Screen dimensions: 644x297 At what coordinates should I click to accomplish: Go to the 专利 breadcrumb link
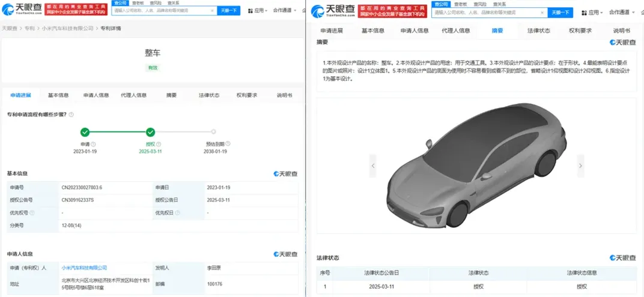(29, 29)
